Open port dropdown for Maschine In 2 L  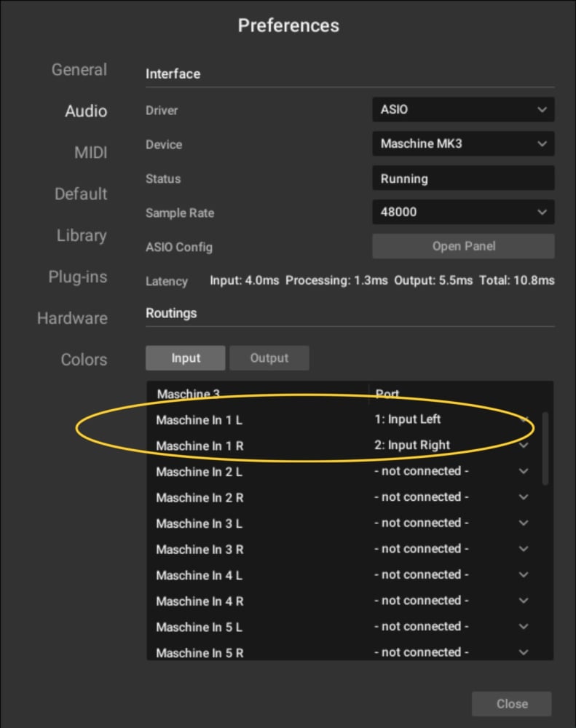pyautogui.click(x=524, y=471)
